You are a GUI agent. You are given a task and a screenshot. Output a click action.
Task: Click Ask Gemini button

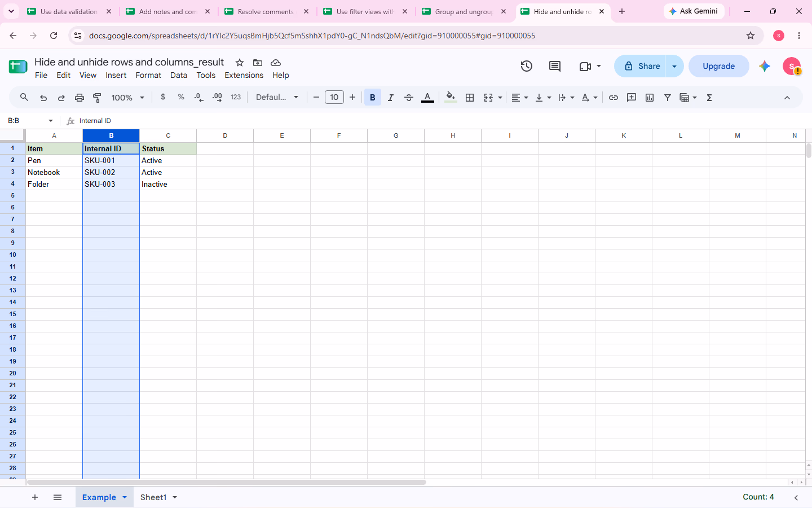point(694,11)
